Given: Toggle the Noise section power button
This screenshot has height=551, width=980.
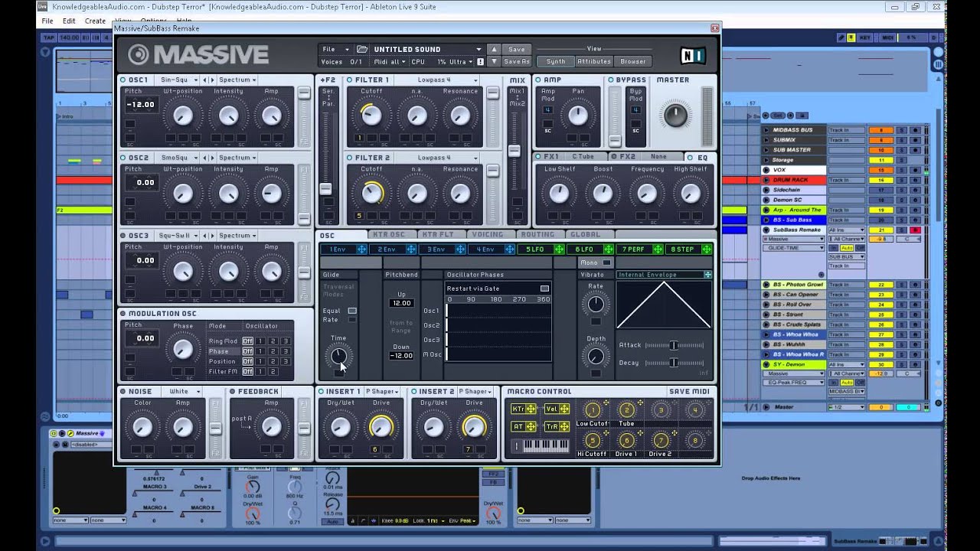Looking at the screenshot, I should pos(122,391).
